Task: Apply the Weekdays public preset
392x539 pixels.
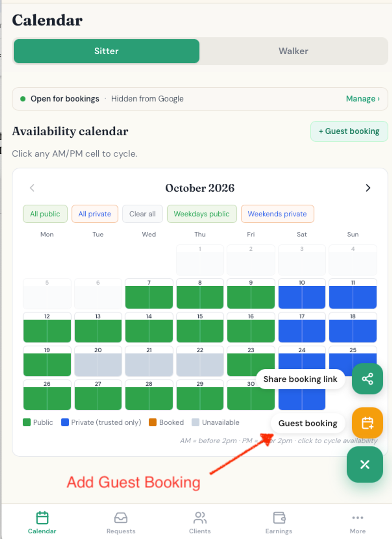Action: tap(202, 214)
